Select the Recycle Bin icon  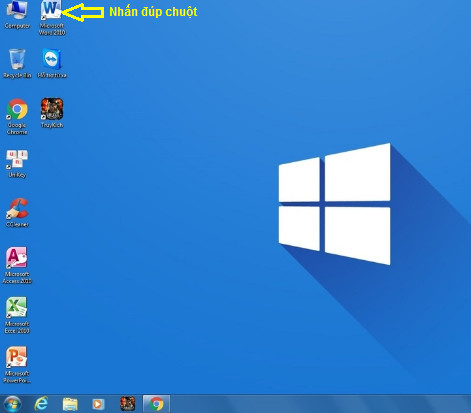point(17,63)
